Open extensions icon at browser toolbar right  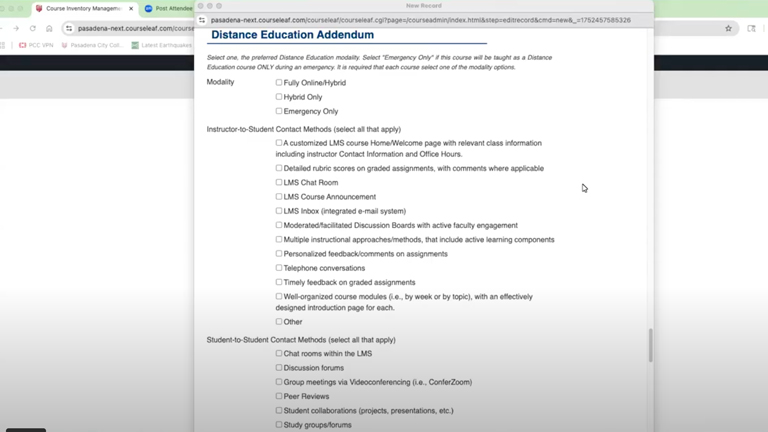pos(751,28)
